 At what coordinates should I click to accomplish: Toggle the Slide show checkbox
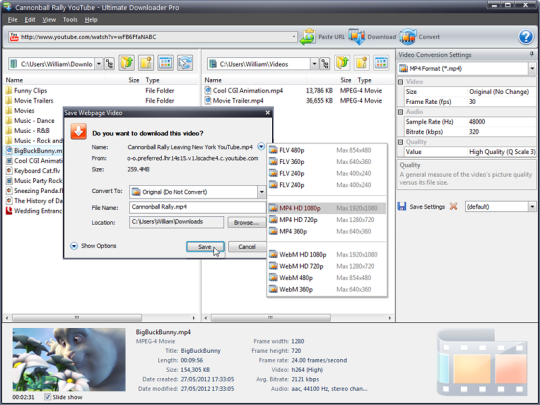point(48,397)
